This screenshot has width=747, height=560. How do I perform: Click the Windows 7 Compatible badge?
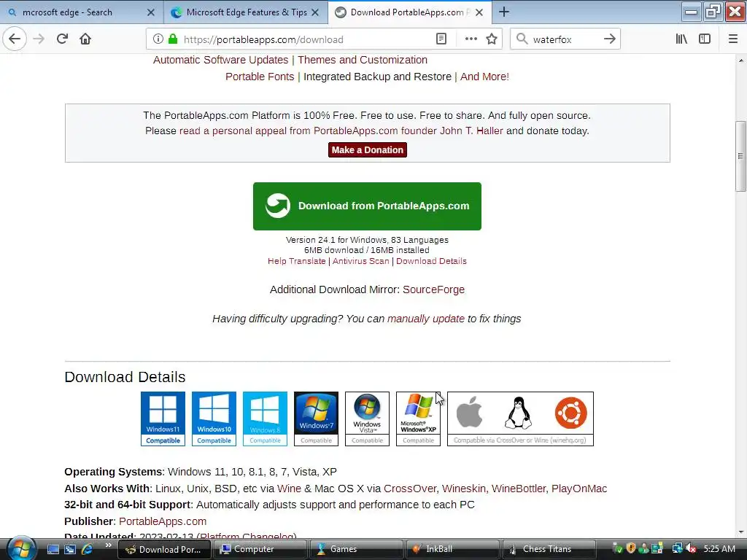316,419
